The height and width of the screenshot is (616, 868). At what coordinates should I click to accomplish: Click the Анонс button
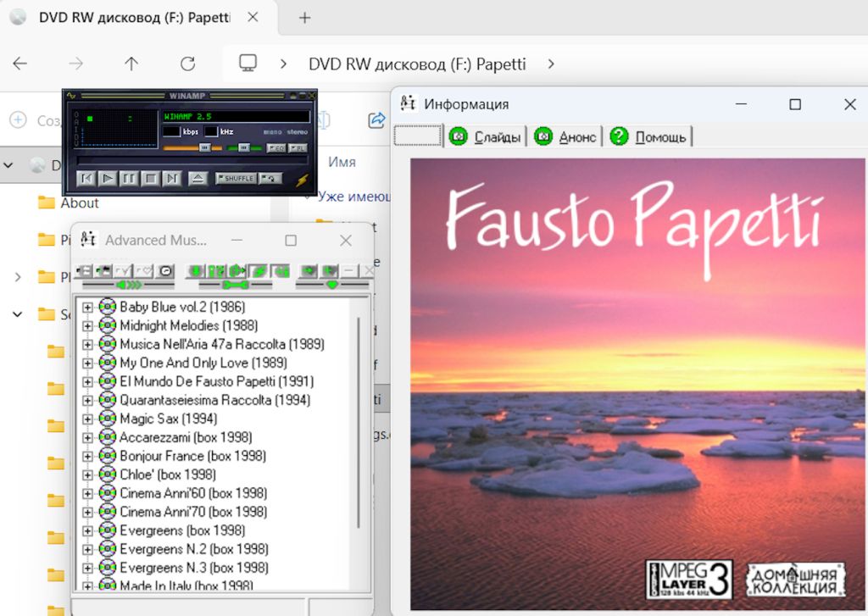tap(565, 136)
